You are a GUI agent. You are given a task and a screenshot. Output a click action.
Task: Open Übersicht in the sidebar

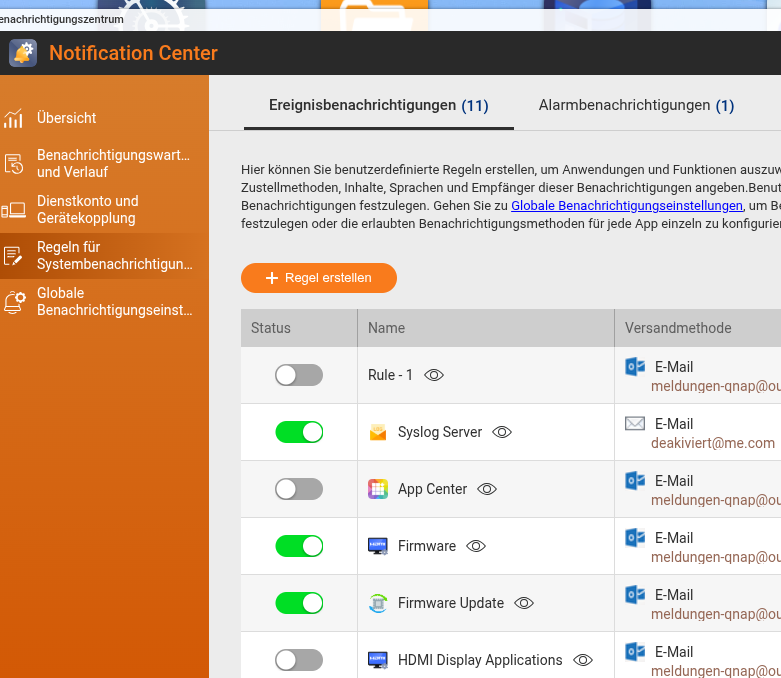pyautogui.click(x=66, y=118)
